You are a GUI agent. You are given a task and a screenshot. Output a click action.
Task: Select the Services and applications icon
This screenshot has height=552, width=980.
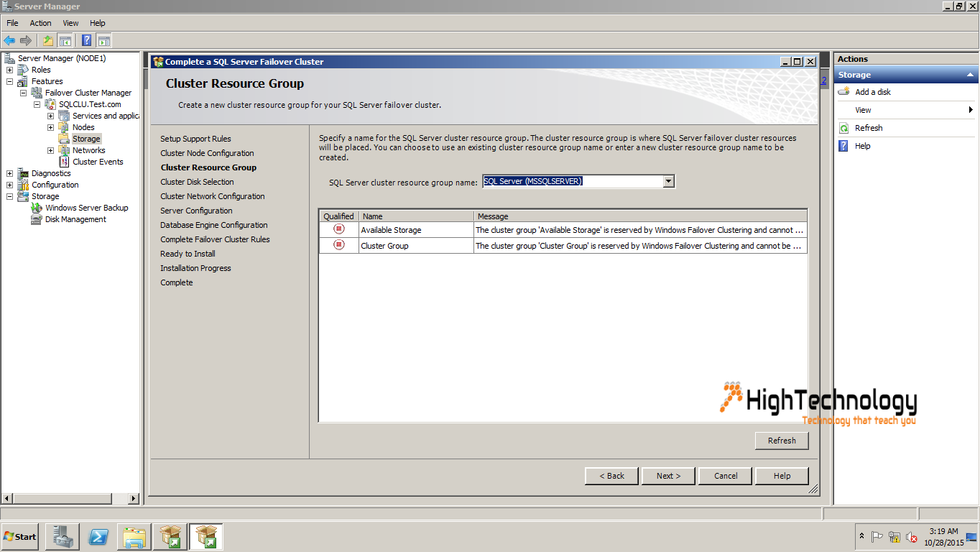pyautogui.click(x=64, y=116)
